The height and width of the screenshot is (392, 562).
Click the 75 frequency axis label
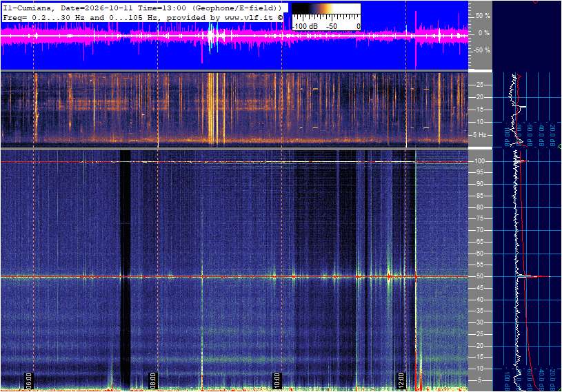tap(479, 218)
